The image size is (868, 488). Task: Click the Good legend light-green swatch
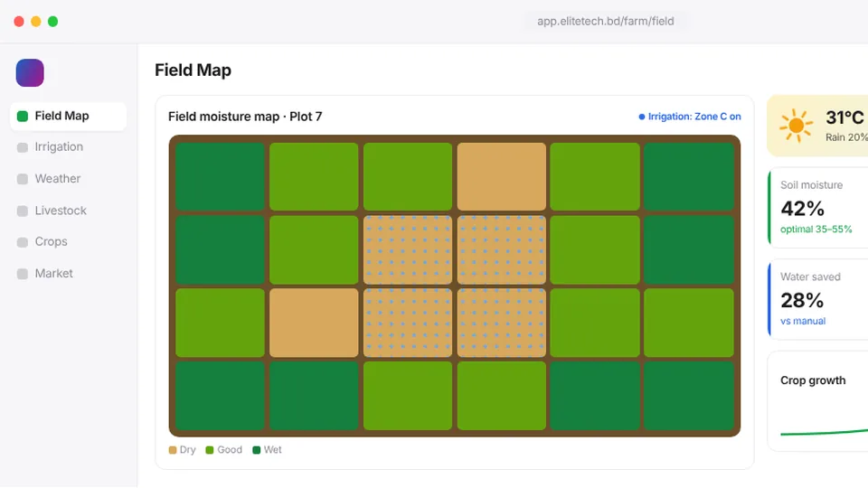(210, 450)
